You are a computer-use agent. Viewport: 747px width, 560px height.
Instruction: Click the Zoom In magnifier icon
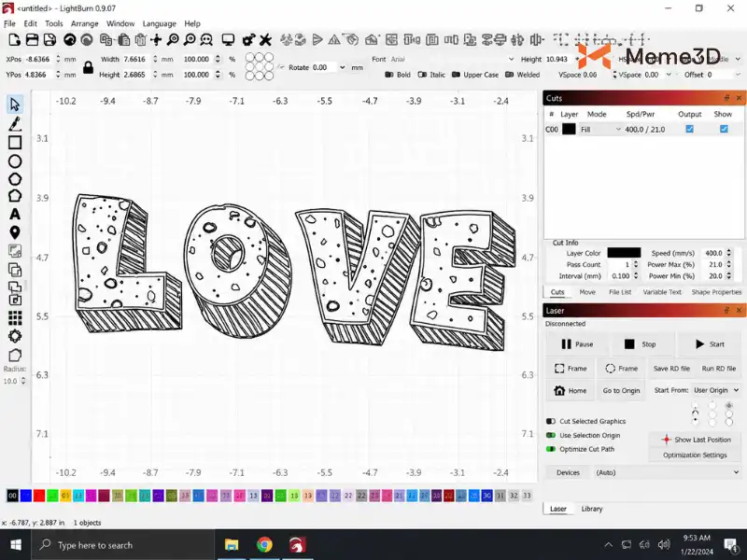(173, 40)
